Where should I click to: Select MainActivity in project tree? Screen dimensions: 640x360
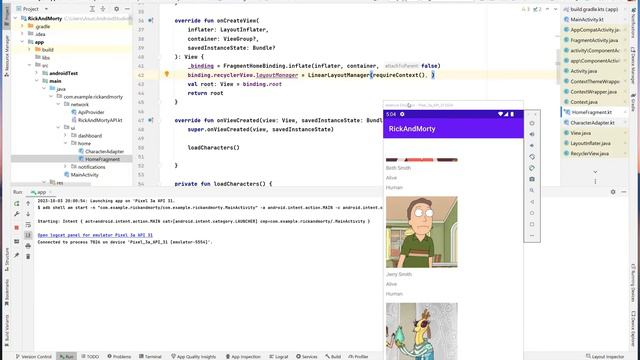click(81, 175)
